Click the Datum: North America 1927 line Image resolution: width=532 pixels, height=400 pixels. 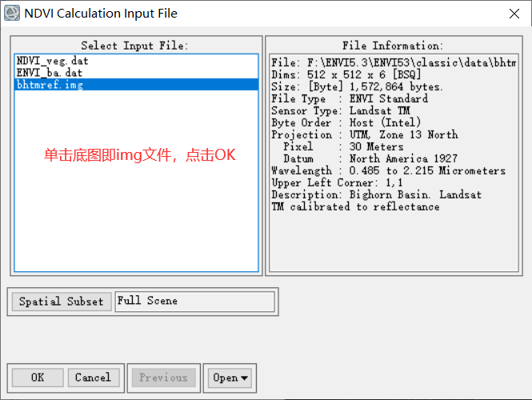tap(370, 158)
